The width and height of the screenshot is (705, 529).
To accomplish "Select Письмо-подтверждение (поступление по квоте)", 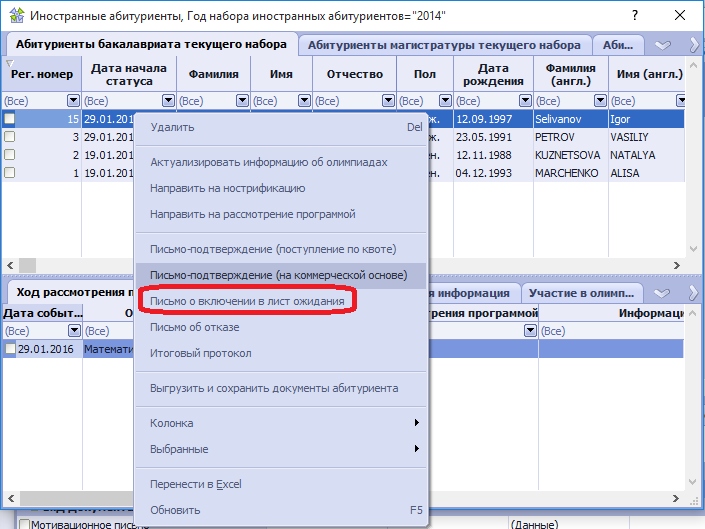I will (281, 249).
